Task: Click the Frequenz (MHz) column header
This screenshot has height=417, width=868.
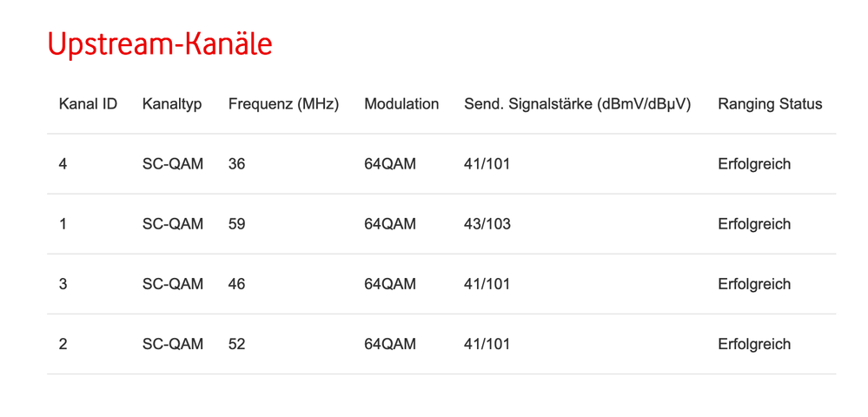Action: click(x=283, y=104)
